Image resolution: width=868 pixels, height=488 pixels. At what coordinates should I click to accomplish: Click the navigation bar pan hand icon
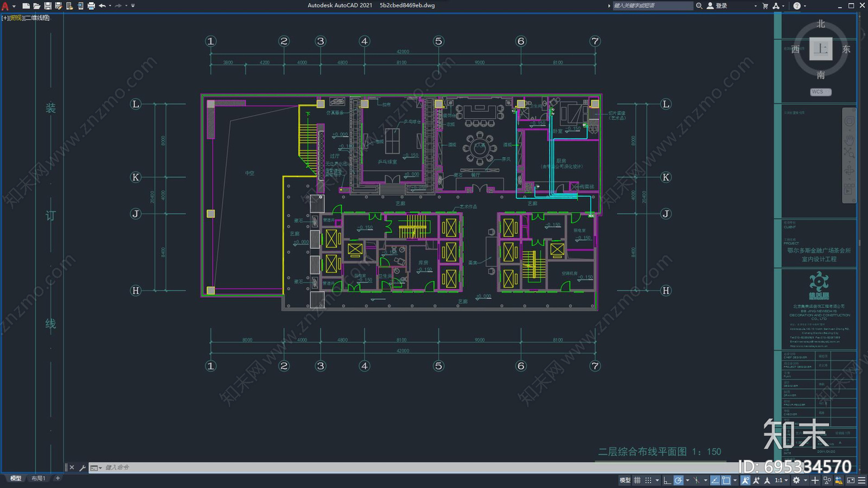(849, 140)
